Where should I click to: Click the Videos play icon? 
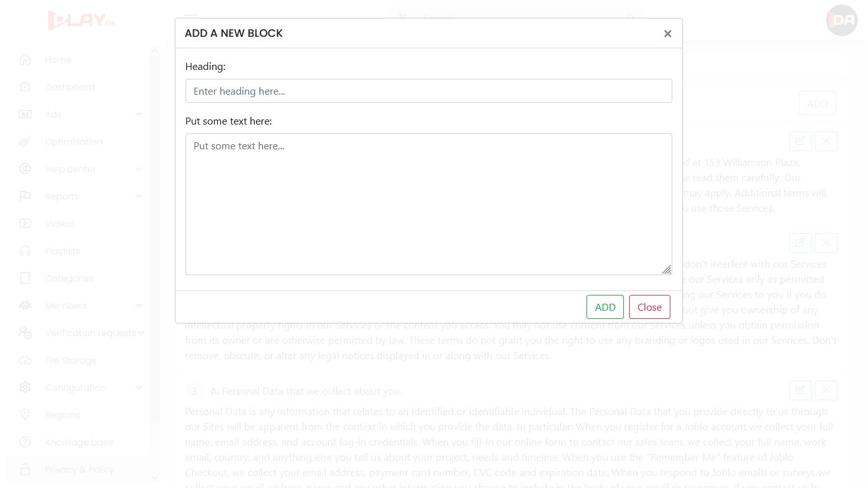(x=25, y=224)
